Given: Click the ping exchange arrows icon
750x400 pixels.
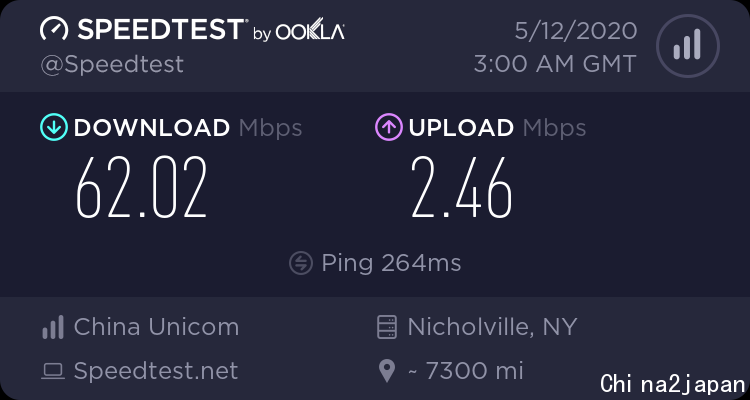Looking at the screenshot, I should pos(301,263).
